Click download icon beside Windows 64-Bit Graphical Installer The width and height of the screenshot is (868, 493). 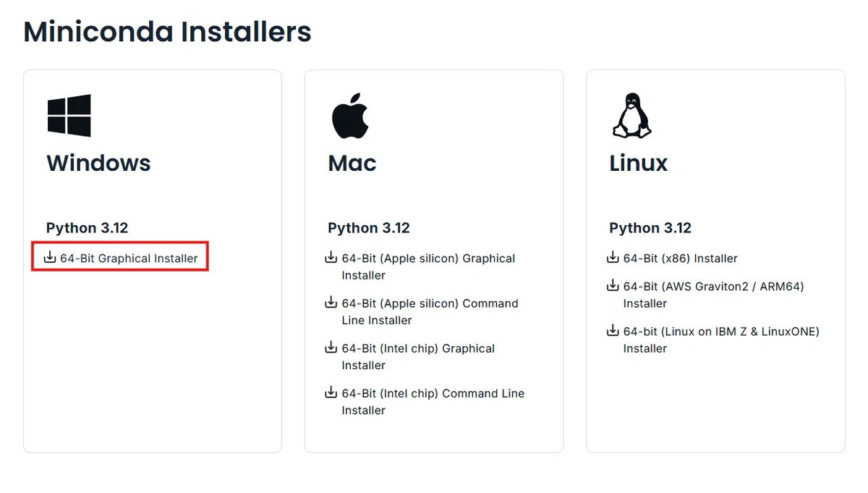50,258
